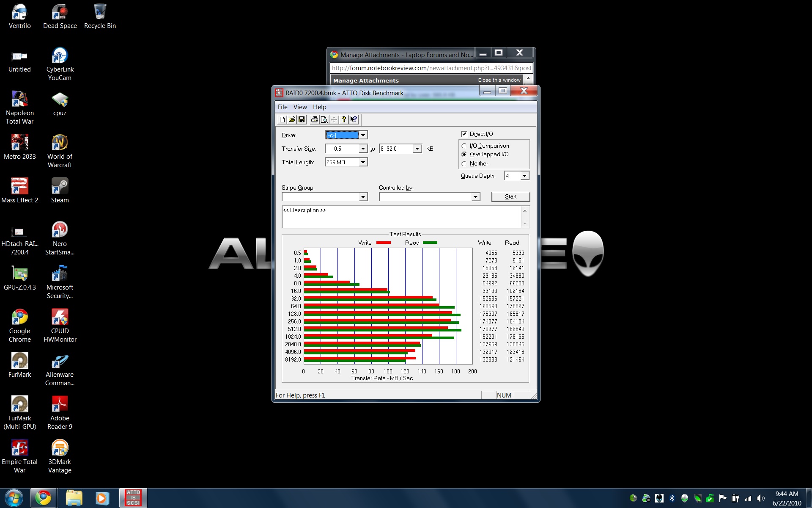Click the Action Center flag tray icon

[x=723, y=498]
